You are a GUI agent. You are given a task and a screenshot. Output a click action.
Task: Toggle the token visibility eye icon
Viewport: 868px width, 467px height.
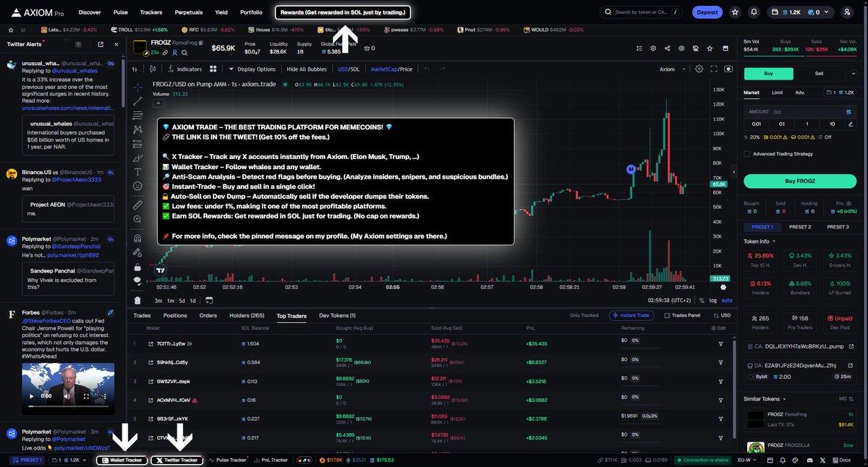[x=681, y=48]
